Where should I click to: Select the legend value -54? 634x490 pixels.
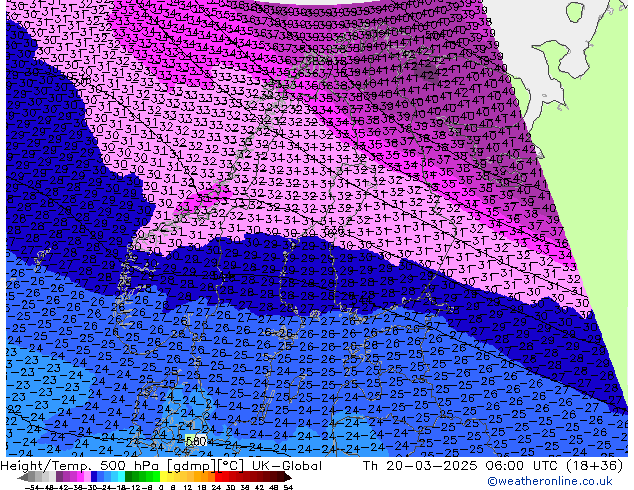[32, 487]
